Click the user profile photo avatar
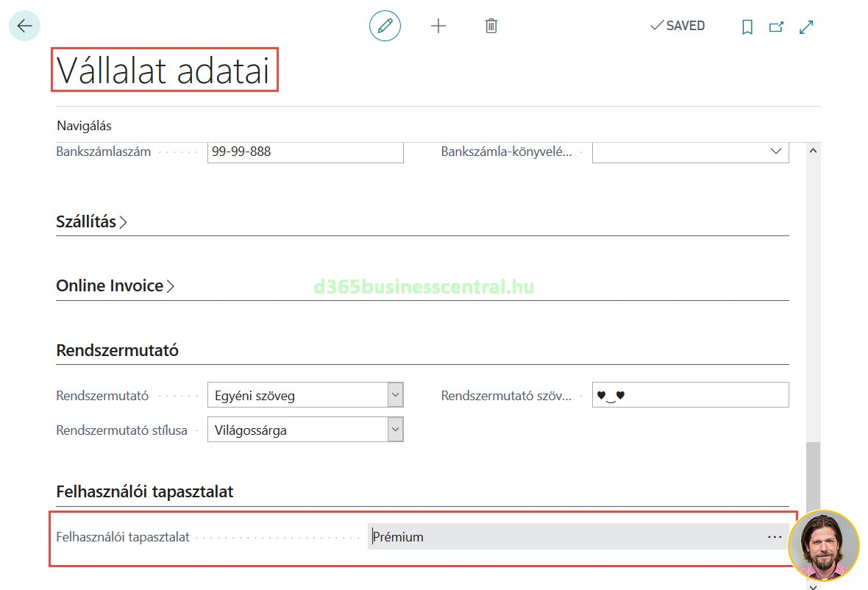868x590 pixels. point(823,546)
